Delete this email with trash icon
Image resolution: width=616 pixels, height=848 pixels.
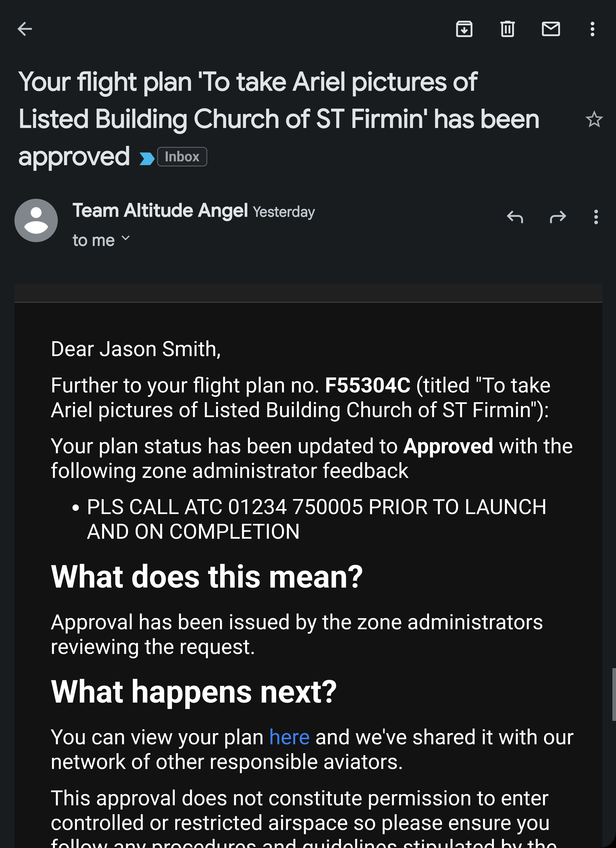click(507, 29)
